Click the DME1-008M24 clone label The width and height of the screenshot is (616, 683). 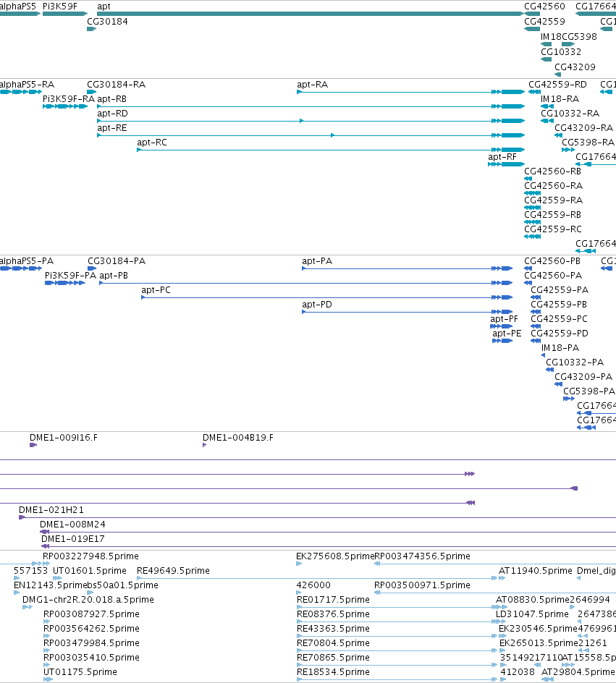(x=73, y=524)
